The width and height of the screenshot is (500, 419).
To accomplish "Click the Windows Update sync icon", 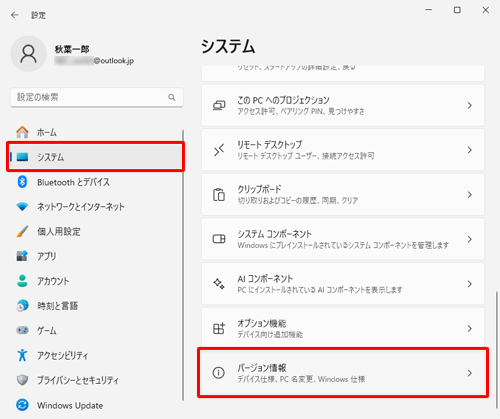I will coord(22,405).
